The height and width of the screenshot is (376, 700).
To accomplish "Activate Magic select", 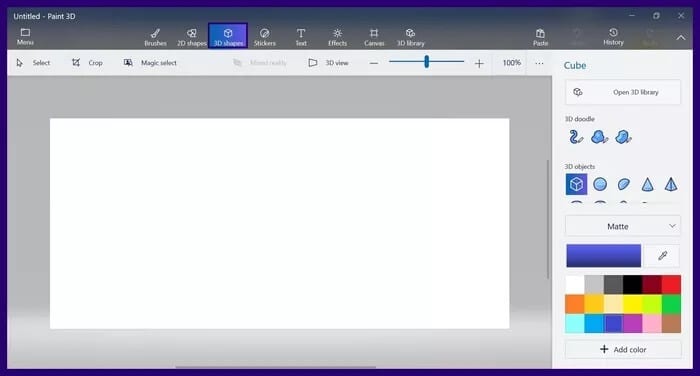I will (150, 63).
